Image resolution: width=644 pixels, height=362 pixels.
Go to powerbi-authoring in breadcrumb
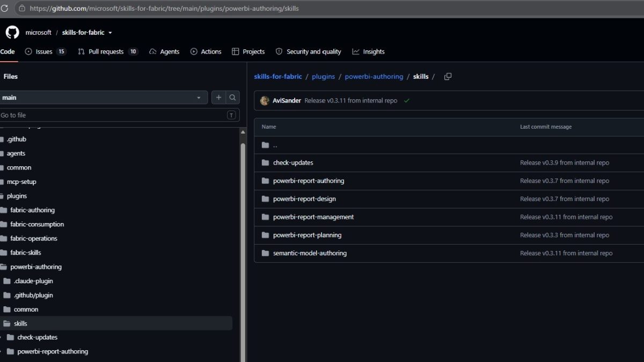pyautogui.click(x=374, y=77)
